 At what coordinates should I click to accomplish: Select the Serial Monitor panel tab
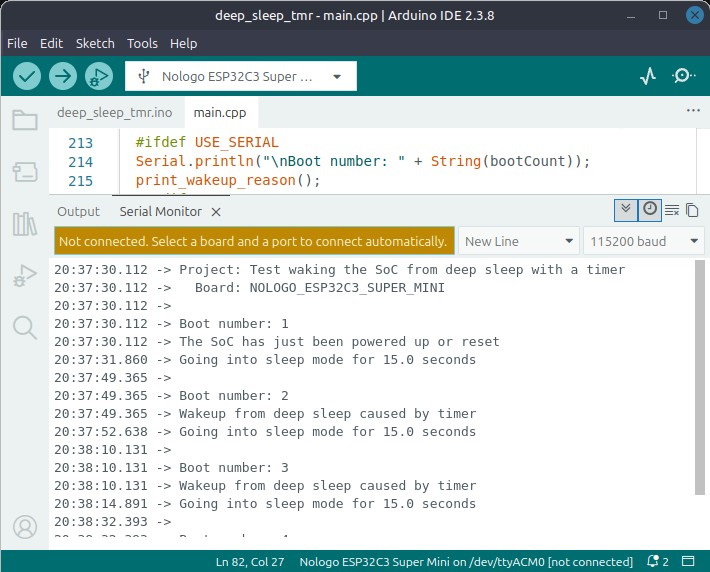pyautogui.click(x=161, y=211)
